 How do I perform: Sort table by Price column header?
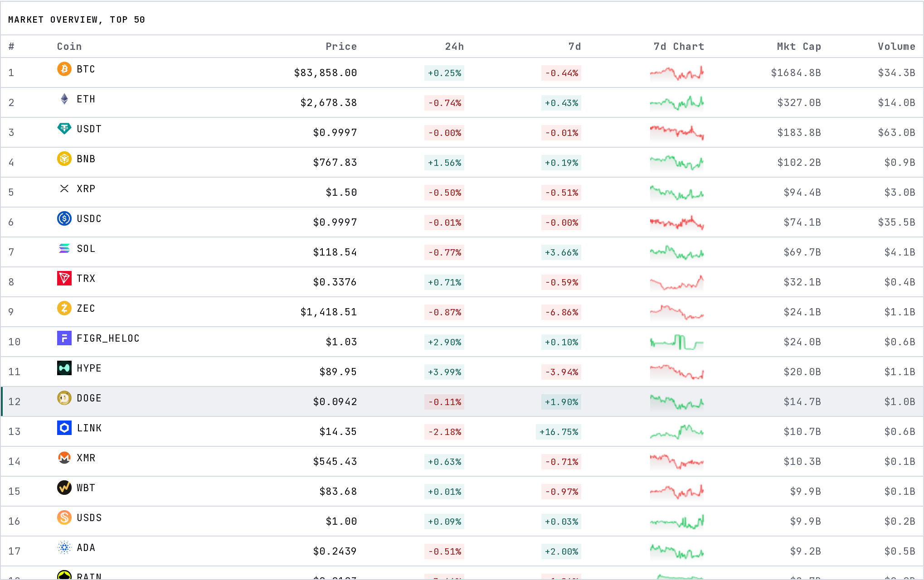click(341, 46)
